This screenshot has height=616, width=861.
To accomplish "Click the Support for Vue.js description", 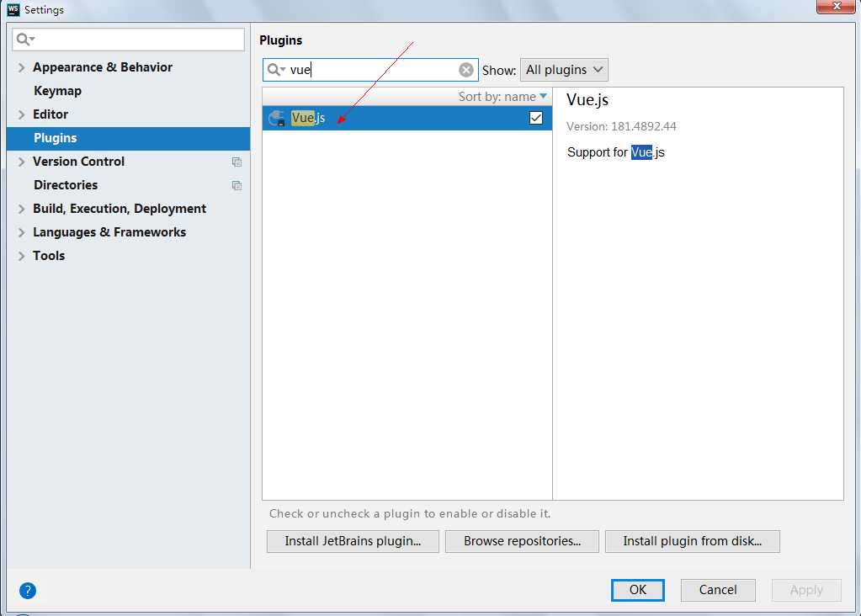I will click(616, 152).
